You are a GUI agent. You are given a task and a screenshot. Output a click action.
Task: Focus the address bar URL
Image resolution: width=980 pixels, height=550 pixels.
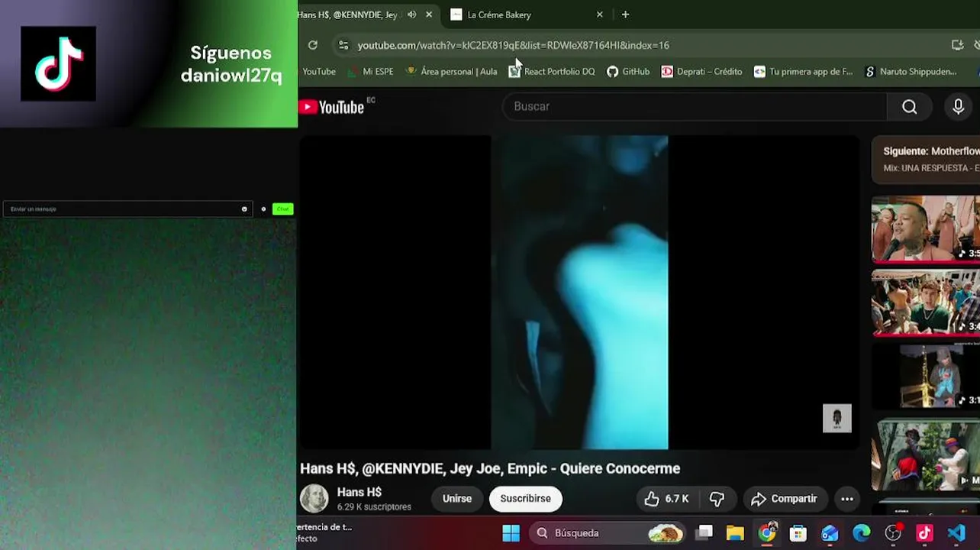click(513, 45)
